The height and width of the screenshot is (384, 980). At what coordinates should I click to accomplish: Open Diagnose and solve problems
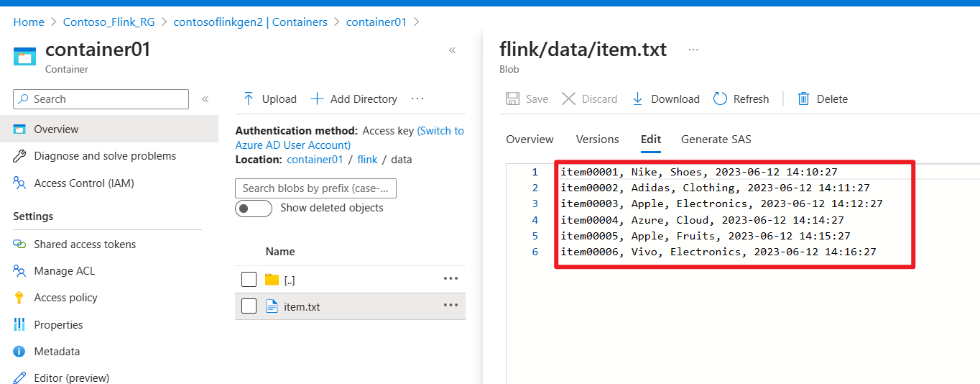coord(104,156)
